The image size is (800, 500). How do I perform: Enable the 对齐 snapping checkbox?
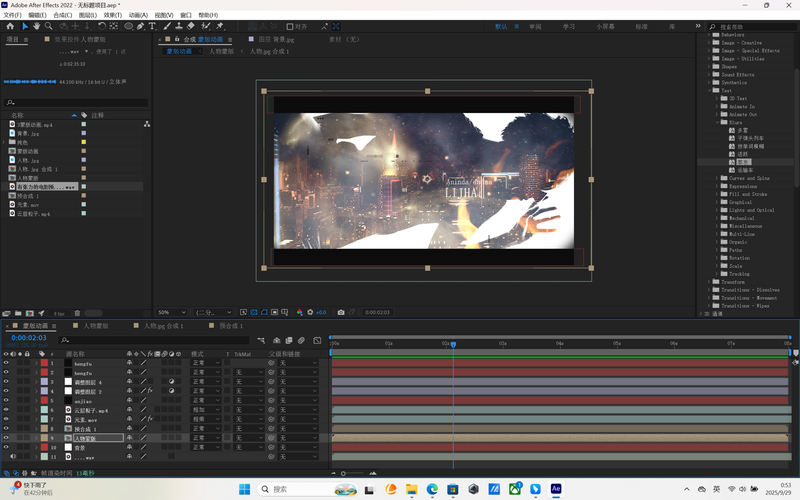289,26
